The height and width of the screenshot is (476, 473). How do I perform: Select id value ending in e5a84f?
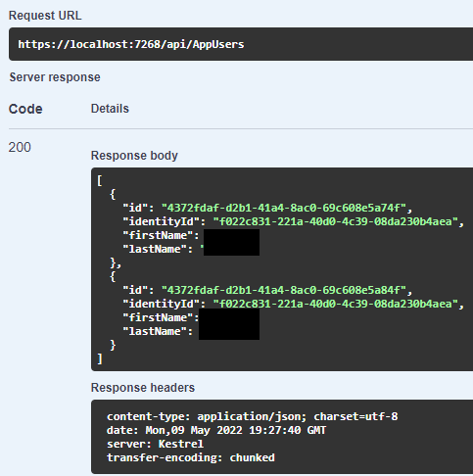click(284, 290)
